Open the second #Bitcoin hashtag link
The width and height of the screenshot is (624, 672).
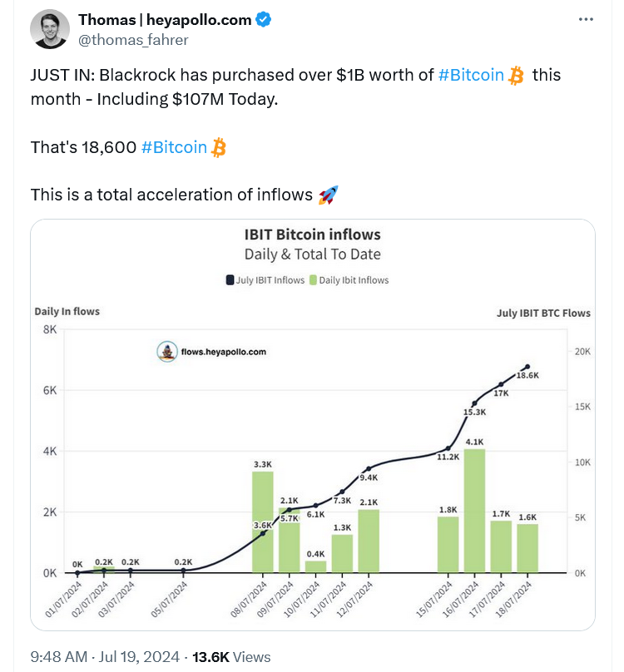coord(174,147)
